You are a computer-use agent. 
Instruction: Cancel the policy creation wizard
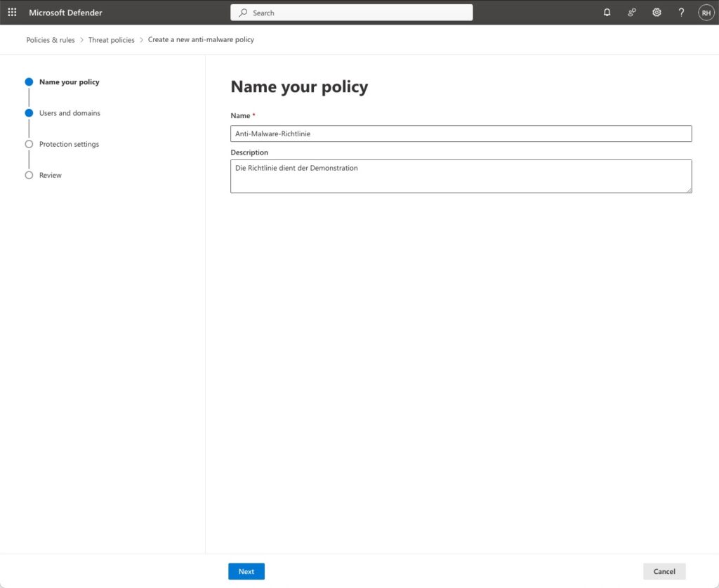click(x=664, y=571)
